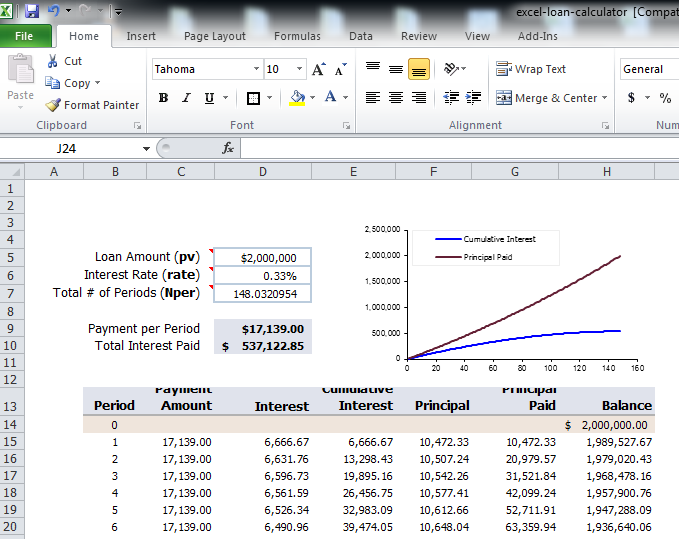Image resolution: width=679 pixels, height=539 pixels.
Task: Click into the formula bar
Action: [x=460, y=148]
